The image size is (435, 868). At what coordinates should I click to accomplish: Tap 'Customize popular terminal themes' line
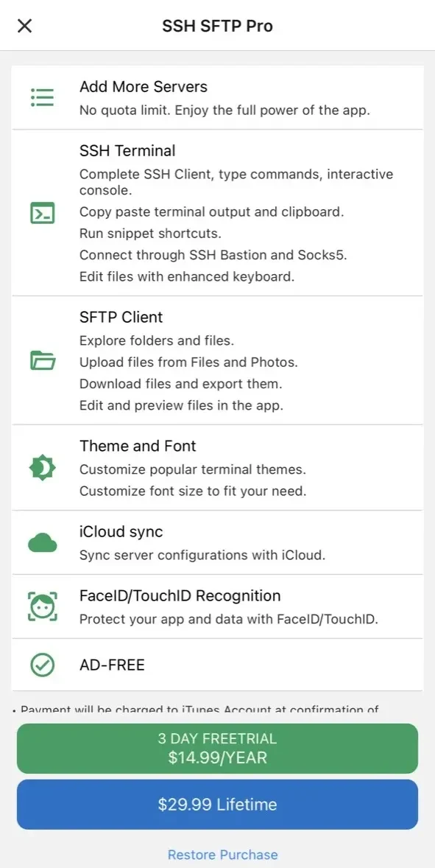tap(193, 470)
